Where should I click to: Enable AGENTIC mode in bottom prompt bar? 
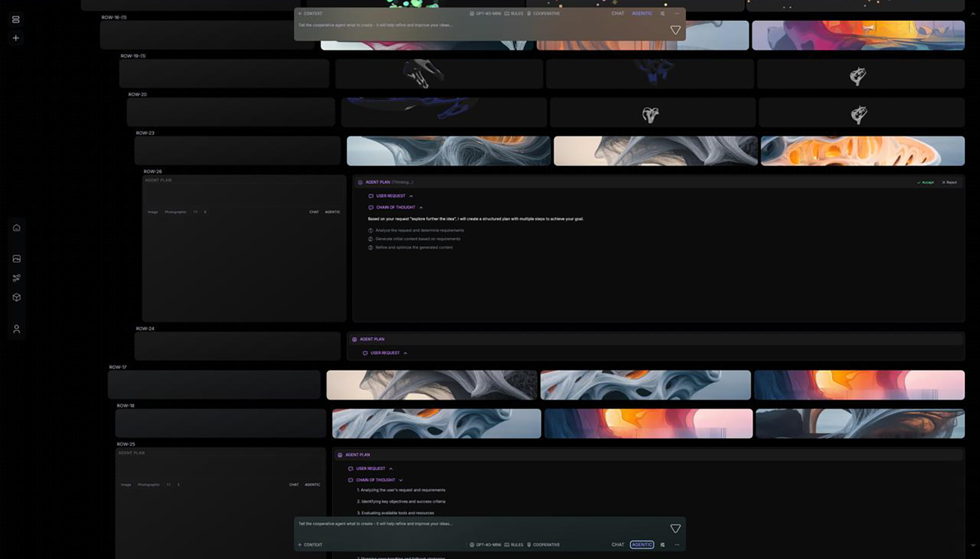pos(641,544)
